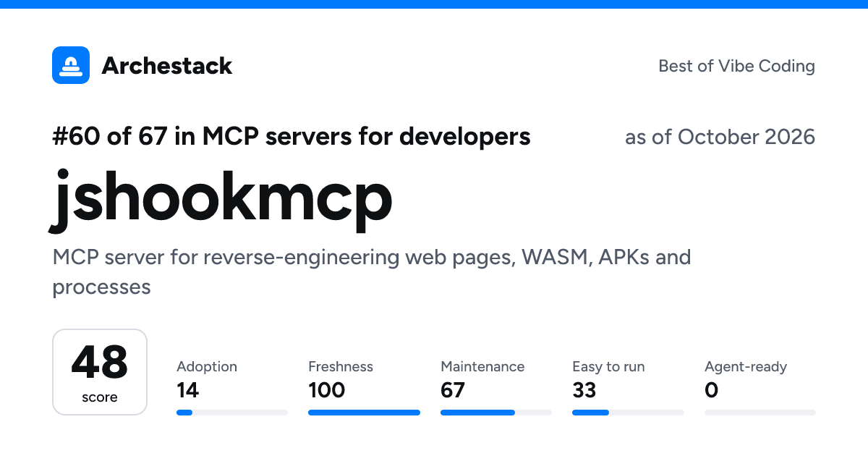Click the MCP server description text

(372, 272)
